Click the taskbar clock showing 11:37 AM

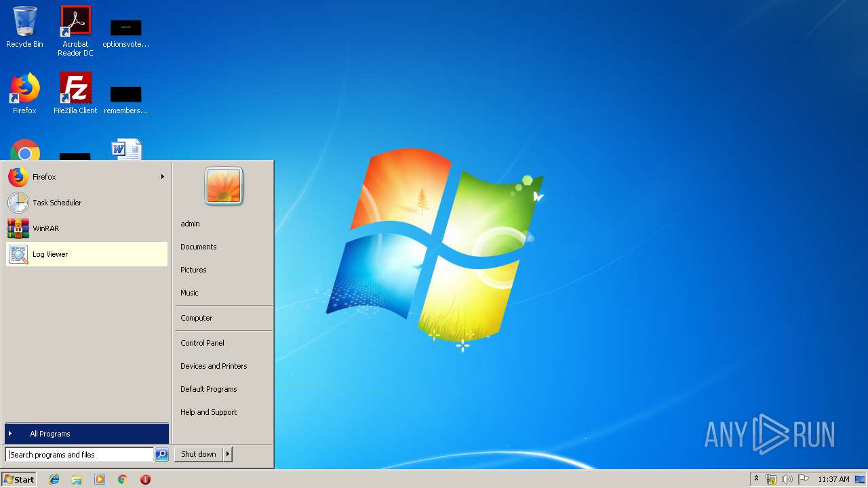[x=833, y=479]
